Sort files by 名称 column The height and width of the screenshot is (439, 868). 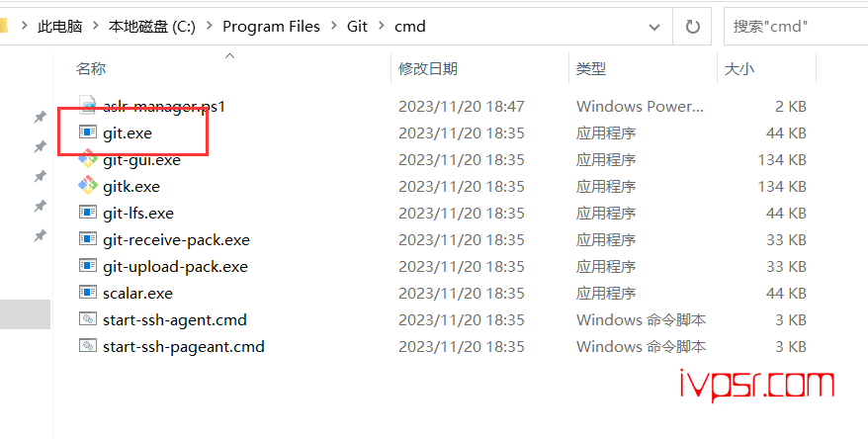(91, 68)
